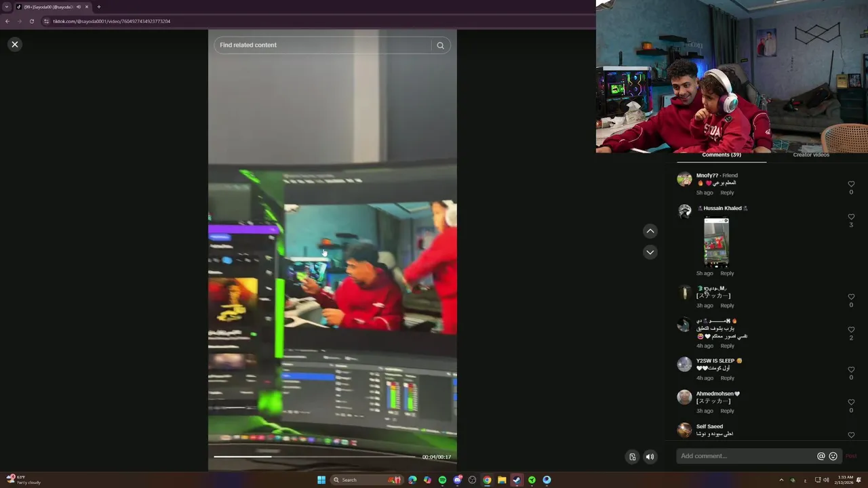Focus the Add comment field
This screenshot has height=488, width=868.
pyautogui.click(x=746, y=456)
